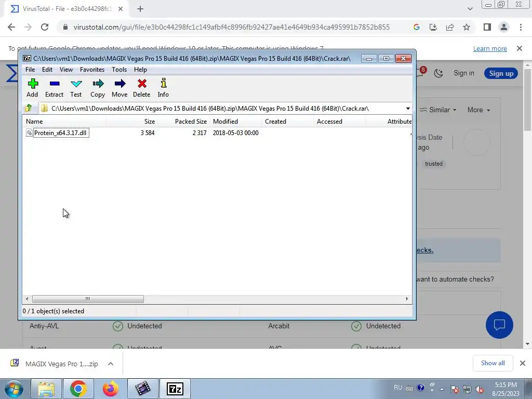
Task: Click the Learn more link
Action: pyautogui.click(x=490, y=48)
